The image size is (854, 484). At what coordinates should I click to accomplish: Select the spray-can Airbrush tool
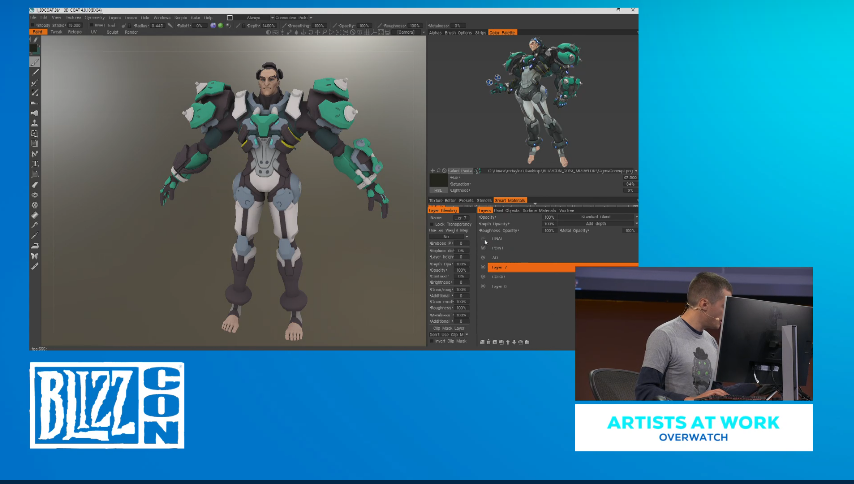pyautogui.click(x=35, y=113)
